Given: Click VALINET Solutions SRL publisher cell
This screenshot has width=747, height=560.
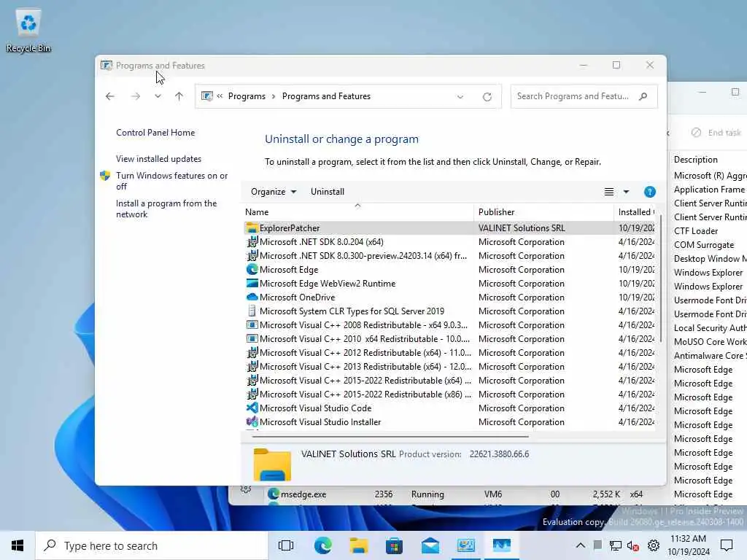Looking at the screenshot, I should click(522, 228).
